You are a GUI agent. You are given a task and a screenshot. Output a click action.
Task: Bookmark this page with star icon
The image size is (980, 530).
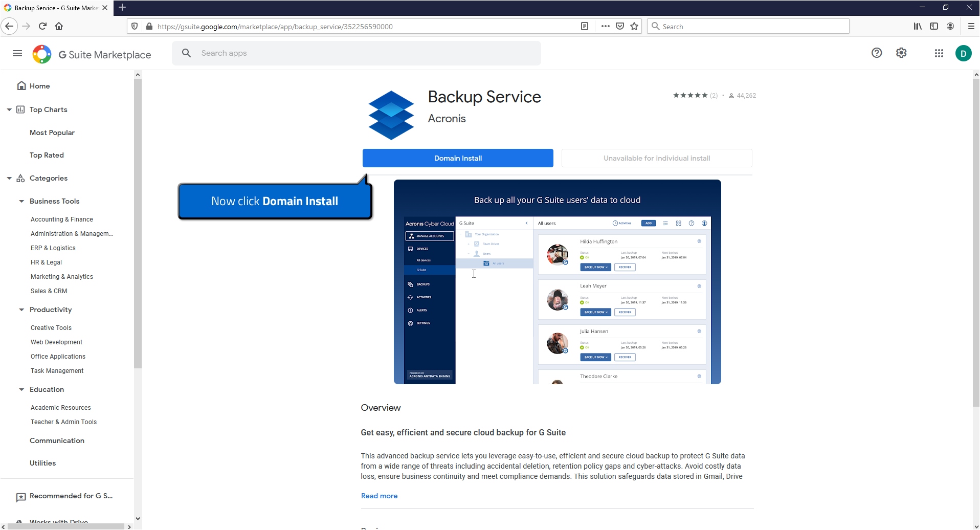click(635, 26)
